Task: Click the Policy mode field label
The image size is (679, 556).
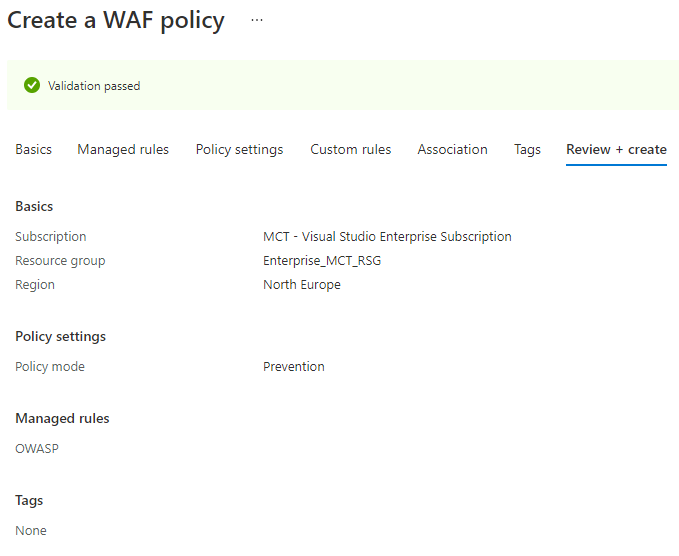Action: 50,367
